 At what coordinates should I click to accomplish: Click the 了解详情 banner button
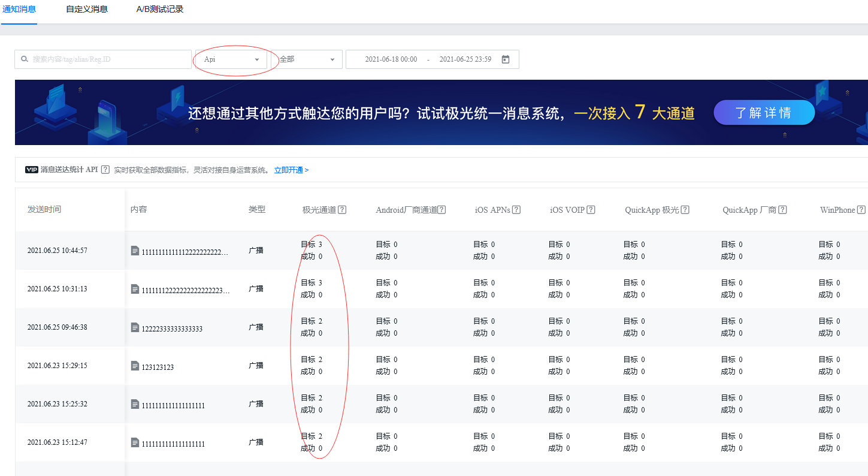point(764,113)
